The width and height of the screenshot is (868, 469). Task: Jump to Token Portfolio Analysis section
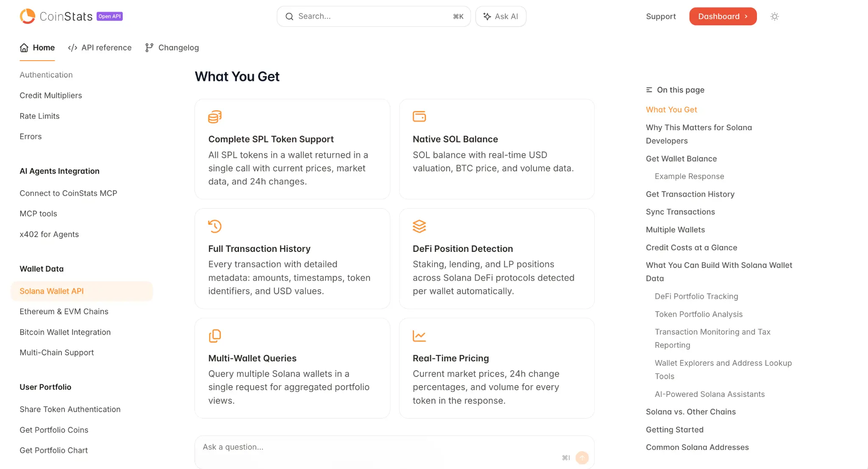[x=699, y=314]
